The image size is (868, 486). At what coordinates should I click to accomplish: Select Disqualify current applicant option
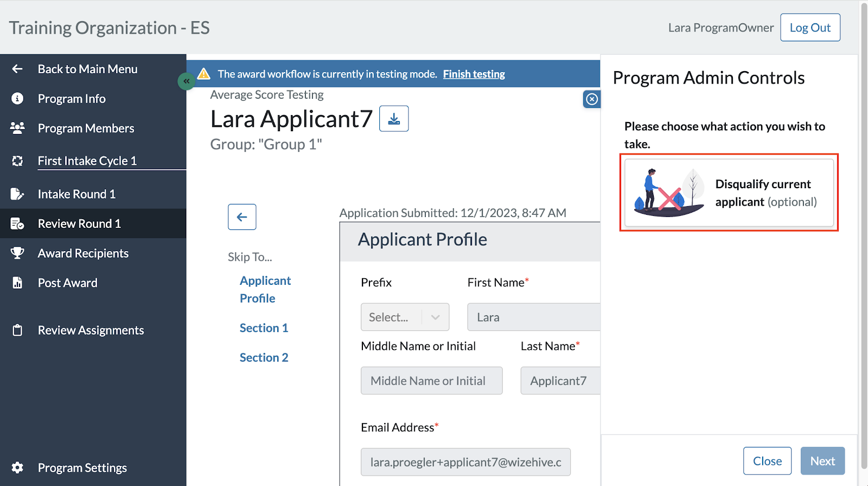pos(729,193)
